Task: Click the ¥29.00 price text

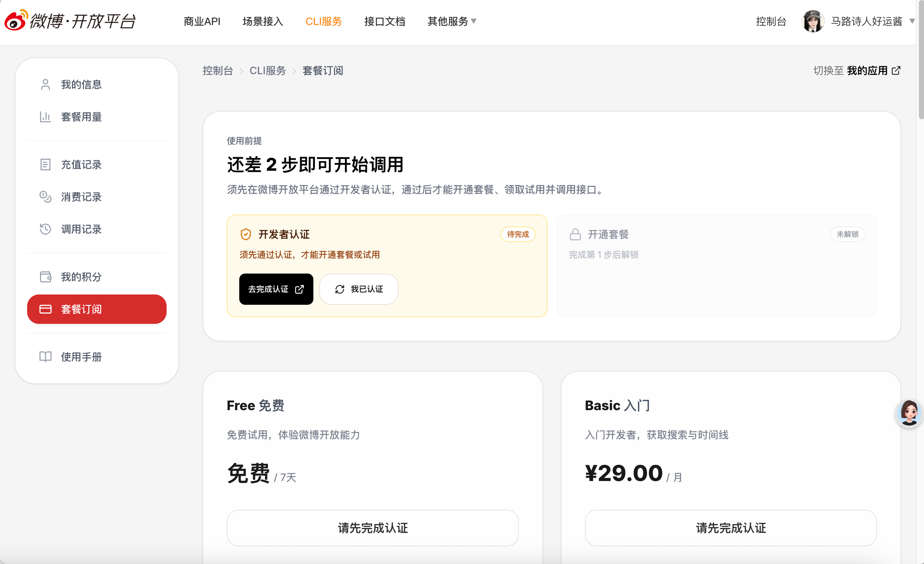Action: tap(624, 473)
